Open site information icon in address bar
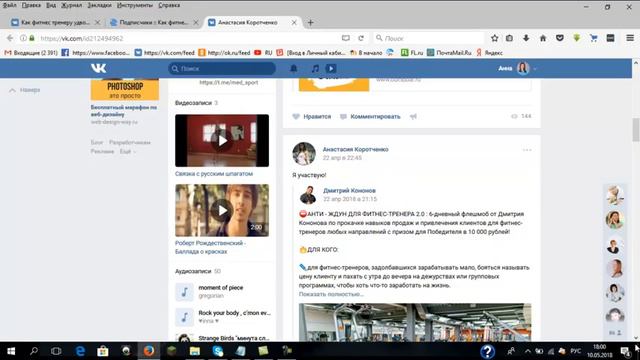This screenshot has height=360, width=640. click(x=23, y=38)
